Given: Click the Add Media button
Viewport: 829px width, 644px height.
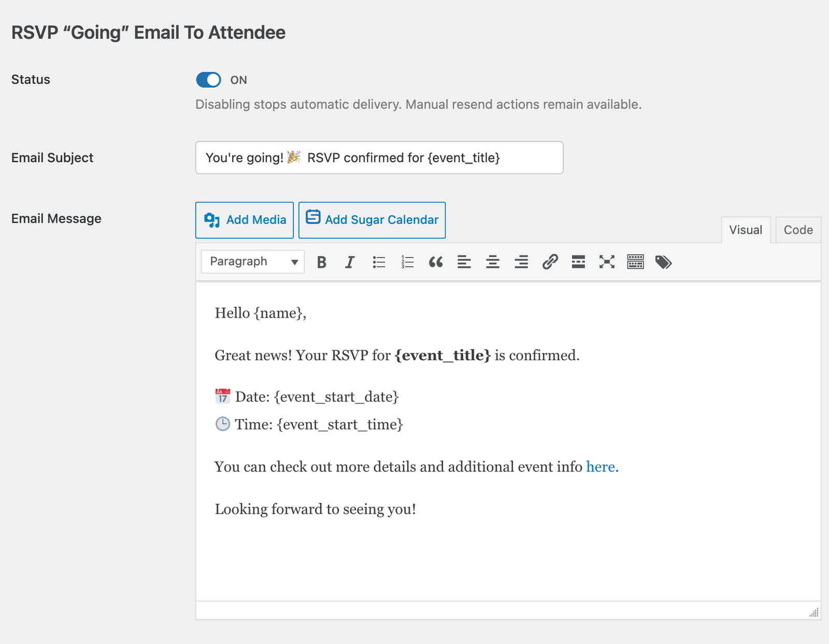Looking at the screenshot, I should [245, 220].
